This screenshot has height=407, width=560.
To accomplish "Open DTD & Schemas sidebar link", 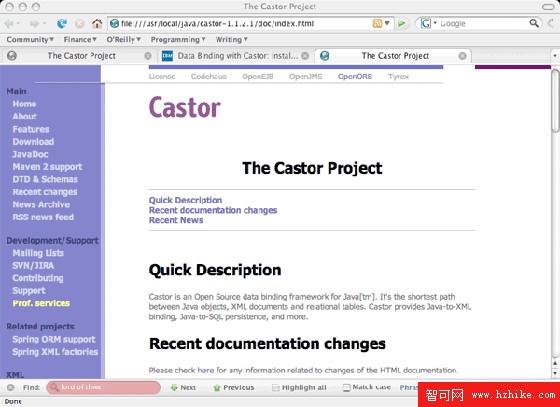I will click(45, 179).
